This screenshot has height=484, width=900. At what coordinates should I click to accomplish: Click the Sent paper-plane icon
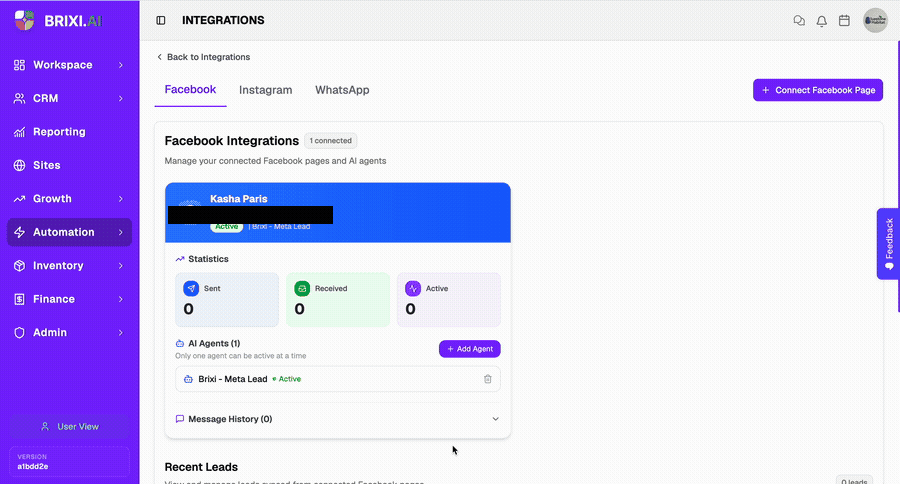point(191,288)
